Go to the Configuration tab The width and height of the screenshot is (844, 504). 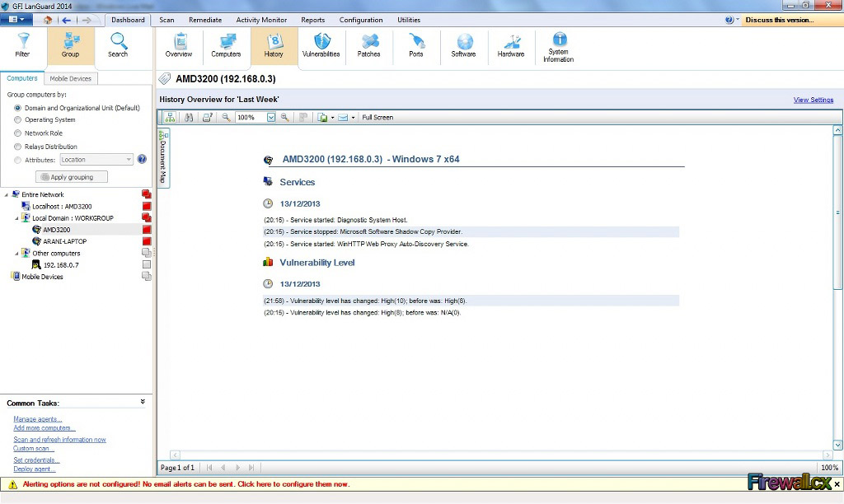[x=361, y=20]
